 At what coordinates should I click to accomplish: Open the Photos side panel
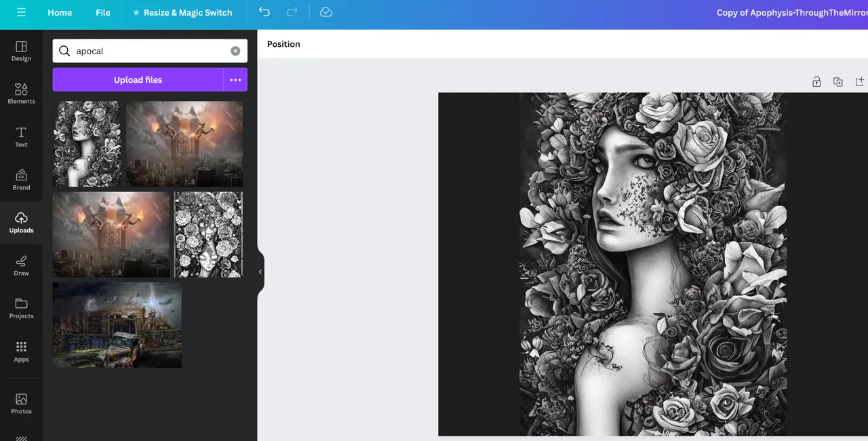(x=21, y=404)
